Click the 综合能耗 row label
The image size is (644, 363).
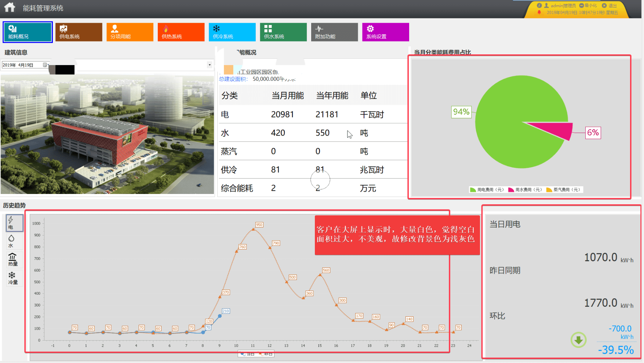point(237,188)
